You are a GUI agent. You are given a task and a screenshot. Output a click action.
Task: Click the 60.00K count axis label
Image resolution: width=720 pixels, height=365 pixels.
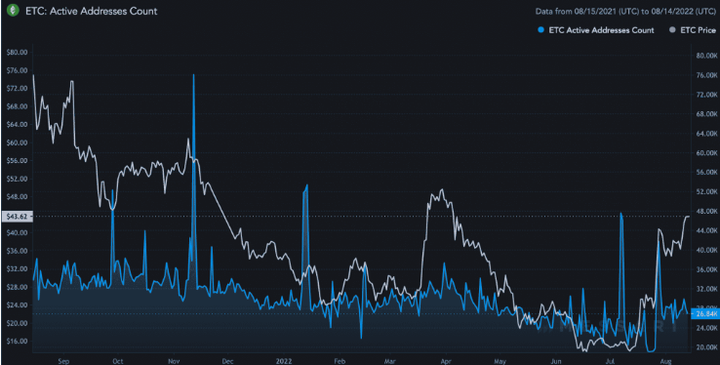pos(706,153)
